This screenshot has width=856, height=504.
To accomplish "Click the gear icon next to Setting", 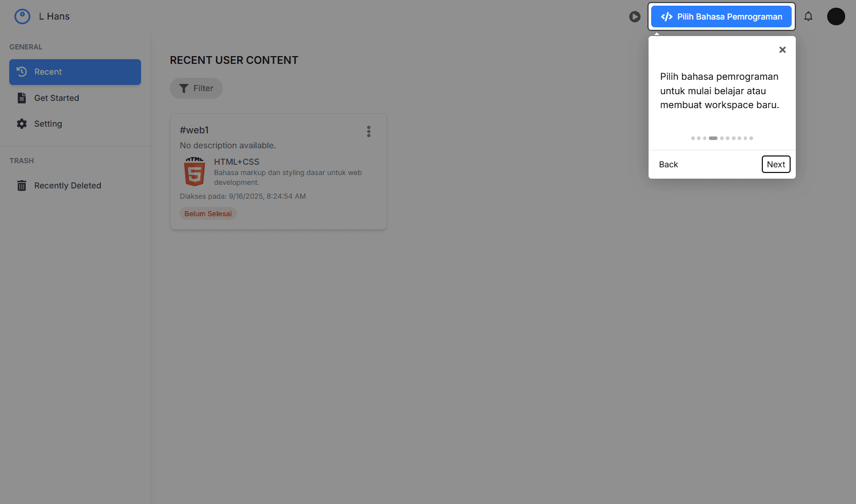I will (22, 124).
